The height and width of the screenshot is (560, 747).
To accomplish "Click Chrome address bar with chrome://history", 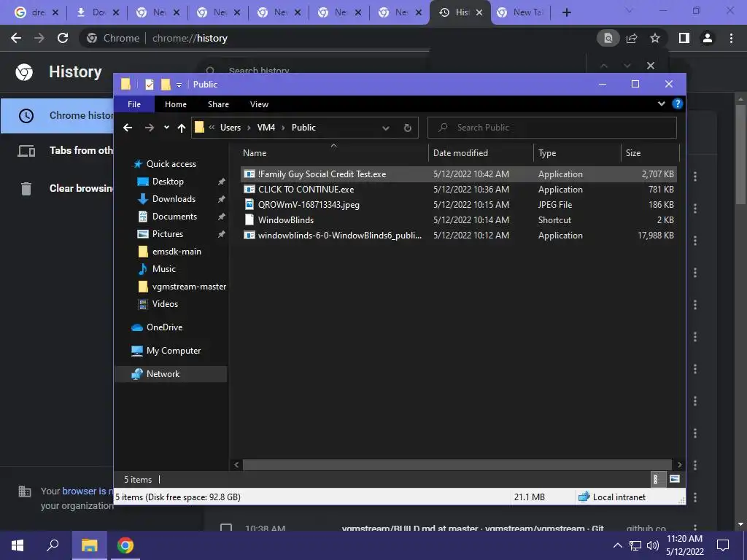I will click(337, 38).
